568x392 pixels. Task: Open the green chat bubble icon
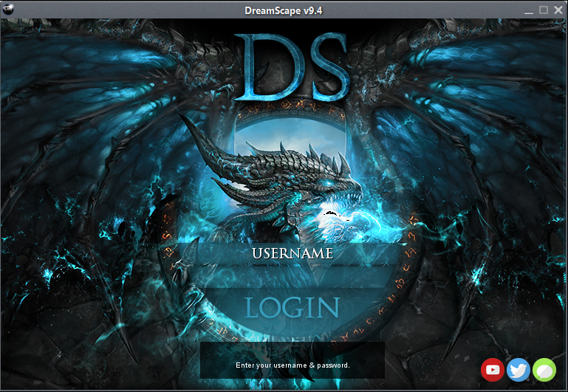pyautogui.click(x=544, y=370)
